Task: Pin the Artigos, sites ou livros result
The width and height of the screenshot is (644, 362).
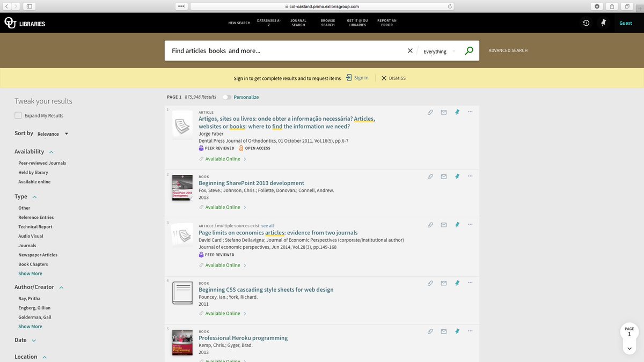Action: tap(457, 112)
